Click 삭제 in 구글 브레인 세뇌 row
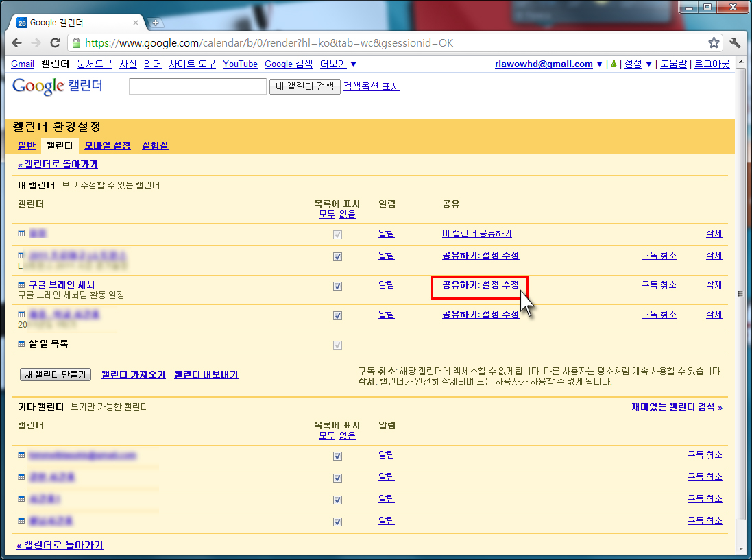 click(714, 284)
